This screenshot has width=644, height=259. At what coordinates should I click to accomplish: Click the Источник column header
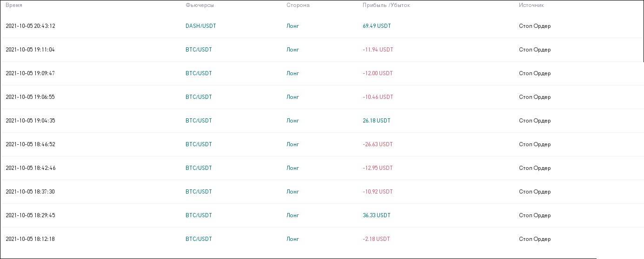pos(531,5)
